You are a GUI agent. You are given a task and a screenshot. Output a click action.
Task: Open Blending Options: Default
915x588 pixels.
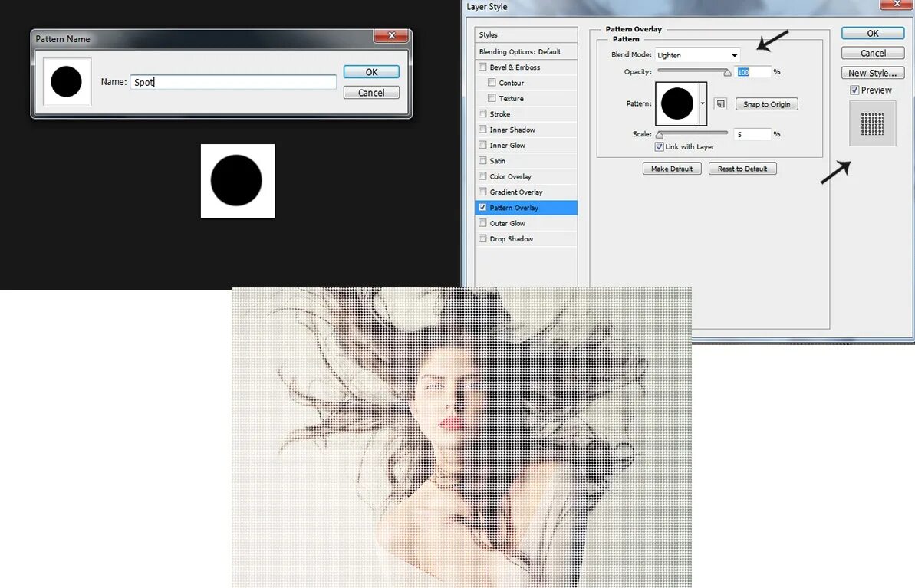pyautogui.click(x=526, y=52)
